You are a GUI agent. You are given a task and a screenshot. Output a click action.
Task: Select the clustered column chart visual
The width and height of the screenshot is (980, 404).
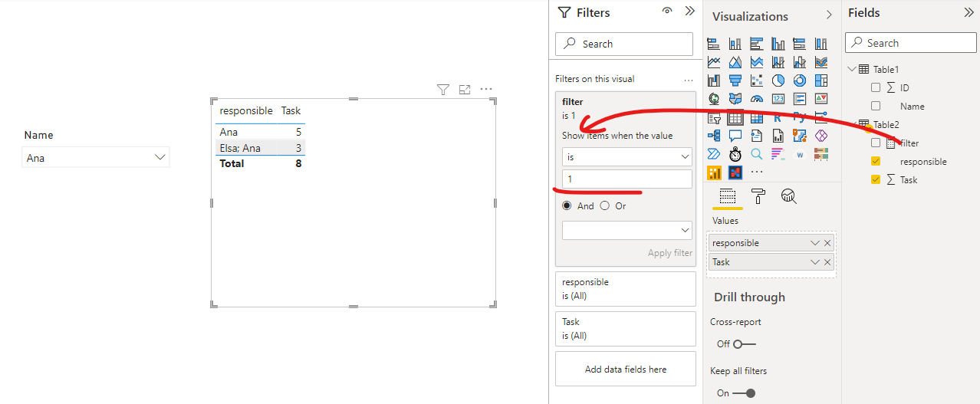778,44
